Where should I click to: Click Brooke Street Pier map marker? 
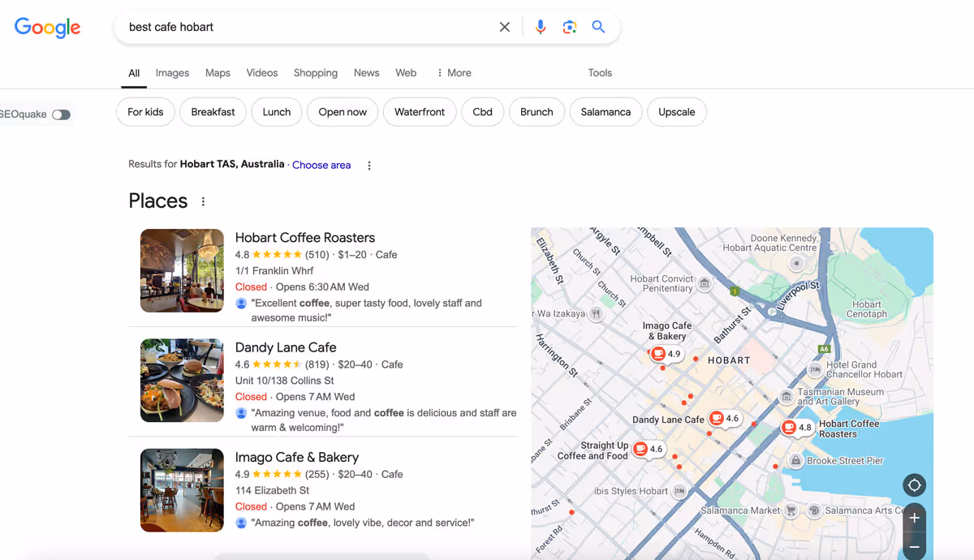[x=796, y=461]
